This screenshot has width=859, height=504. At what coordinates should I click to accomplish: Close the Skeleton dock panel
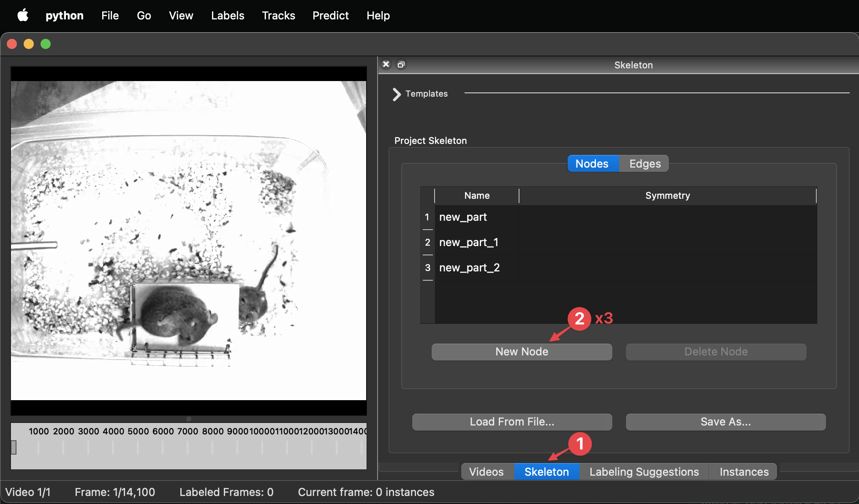386,64
